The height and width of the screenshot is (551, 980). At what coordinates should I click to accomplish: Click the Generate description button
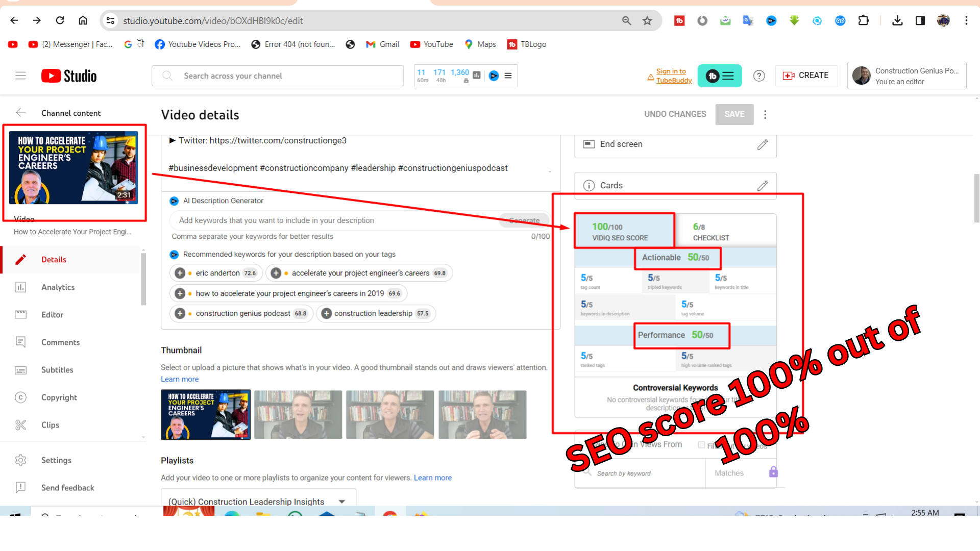pyautogui.click(x=524, y=220)
